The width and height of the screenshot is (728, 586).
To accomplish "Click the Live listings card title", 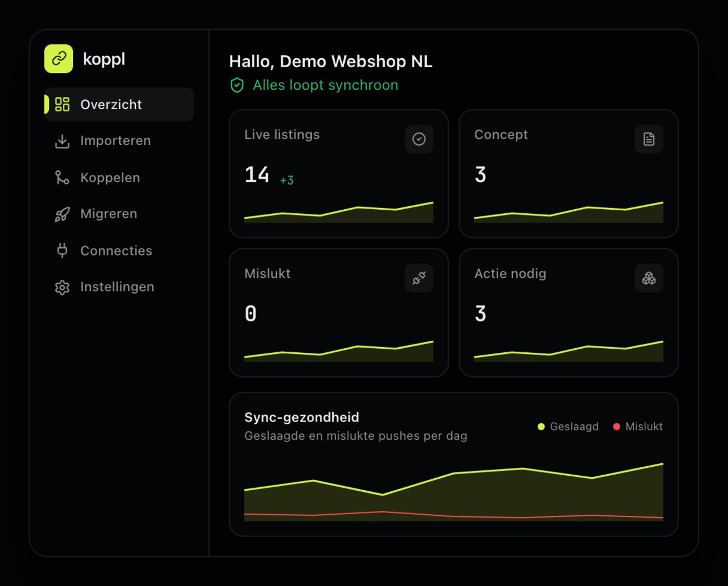I will (x=282, y=134).
